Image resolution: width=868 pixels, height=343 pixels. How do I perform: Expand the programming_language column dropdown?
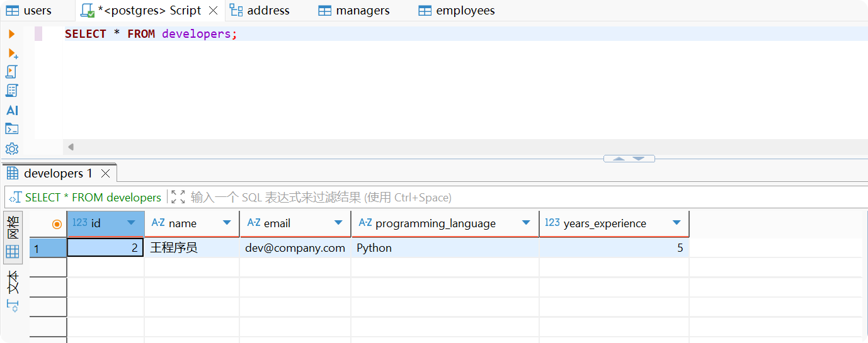click(x=526, y=223)
